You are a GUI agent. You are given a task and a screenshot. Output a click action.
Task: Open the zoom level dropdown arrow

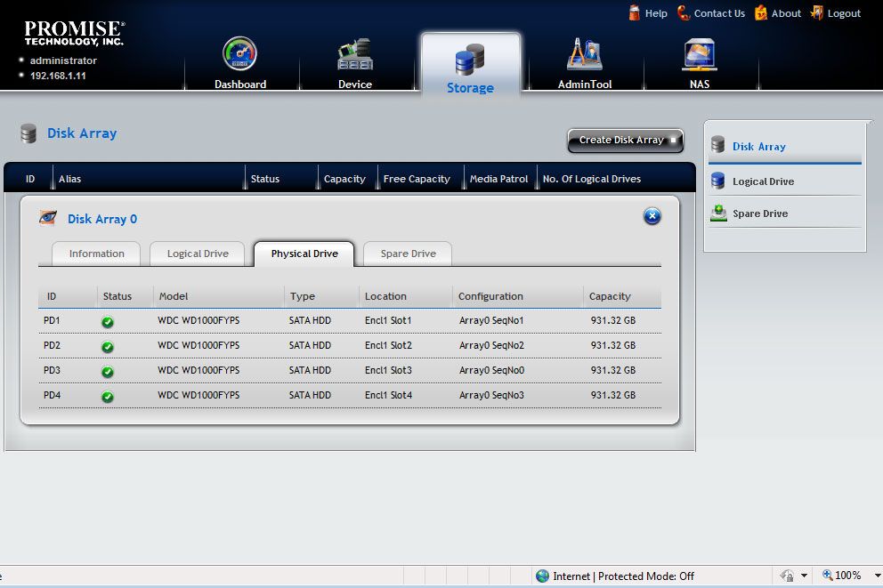coord(878,576)
